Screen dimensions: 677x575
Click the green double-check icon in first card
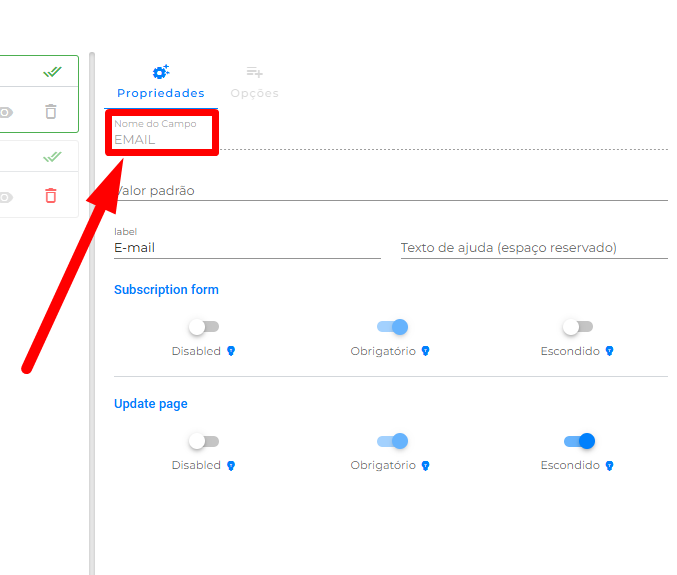[x=53, y=72]
